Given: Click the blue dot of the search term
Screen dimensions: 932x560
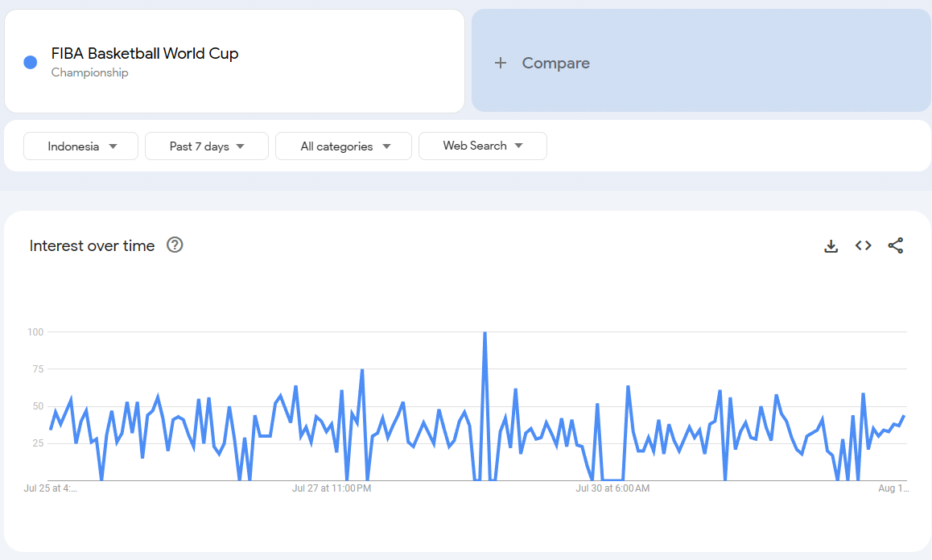Looking at the screenshot, I should (31, 63).
